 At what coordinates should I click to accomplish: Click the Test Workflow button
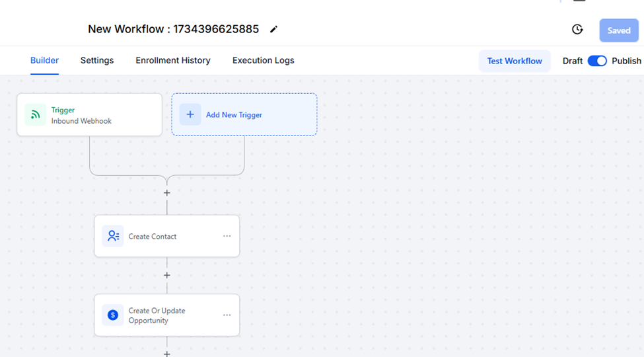click(x=515, y=61)
